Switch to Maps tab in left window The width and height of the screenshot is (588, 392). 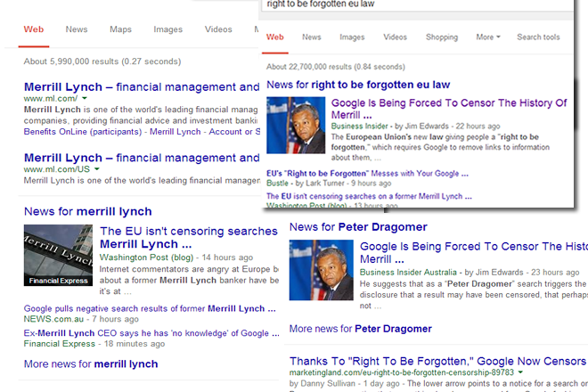tap(121, 29)
